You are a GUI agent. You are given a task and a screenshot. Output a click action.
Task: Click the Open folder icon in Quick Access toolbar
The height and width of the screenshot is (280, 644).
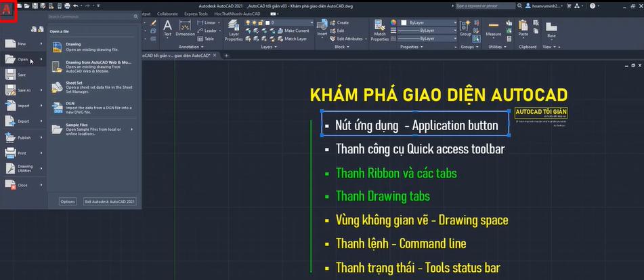[x=26, y=6]
